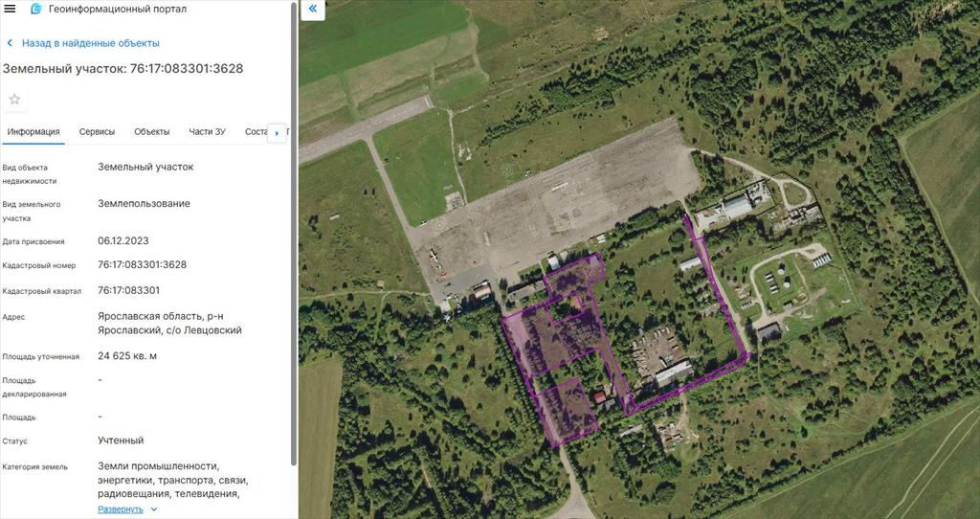The height and width of the screenshot is (519, 980).
Task: Expand land category text via Развернуть
Action: click(x=121, y=509)
